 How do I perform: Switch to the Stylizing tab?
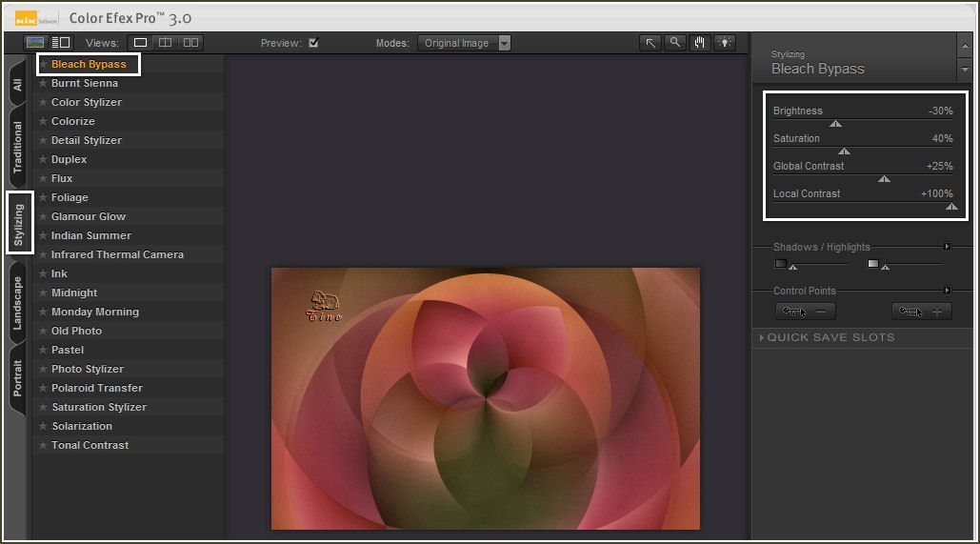[19, 224]
